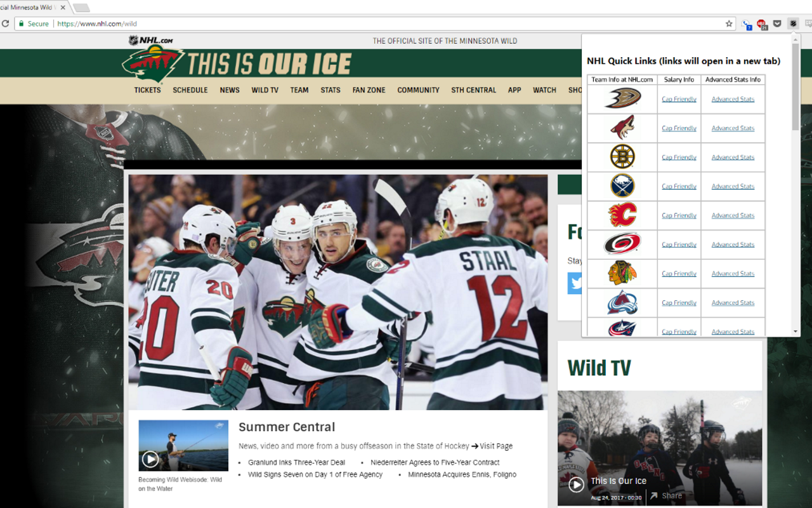Open the Stats menu

pyautogui.click(x=331, y=90)
